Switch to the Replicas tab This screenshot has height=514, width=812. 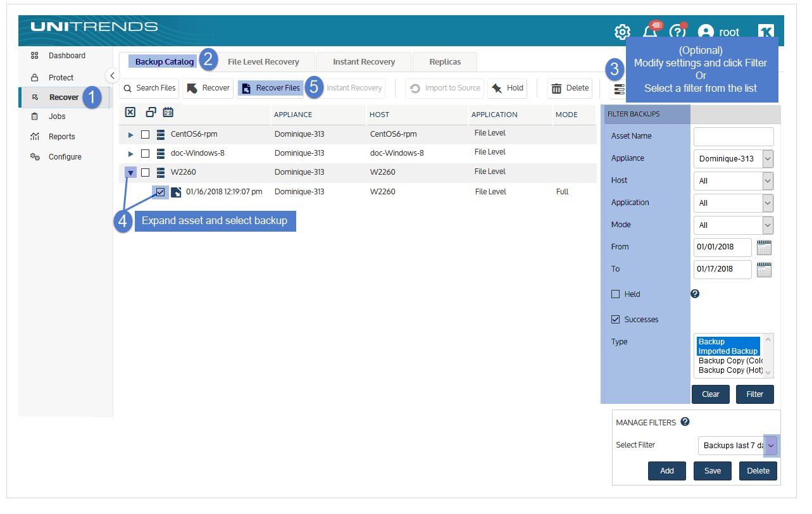445,62
